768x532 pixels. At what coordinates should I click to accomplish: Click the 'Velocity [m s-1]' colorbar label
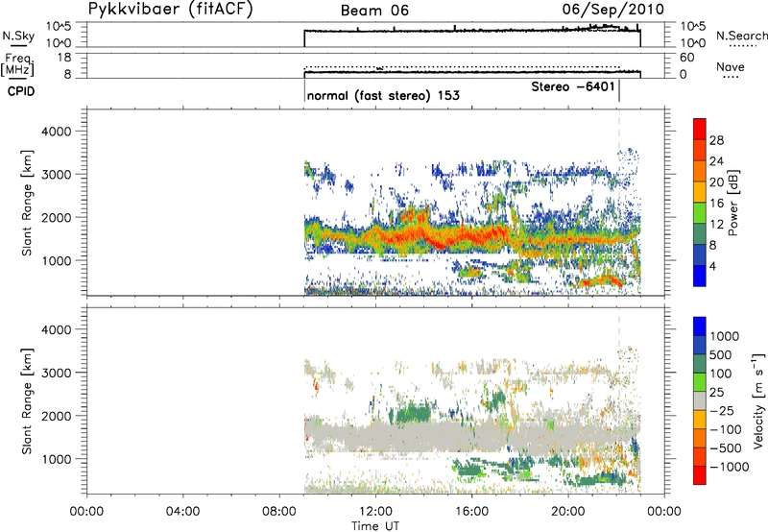[x=758, y=400]
